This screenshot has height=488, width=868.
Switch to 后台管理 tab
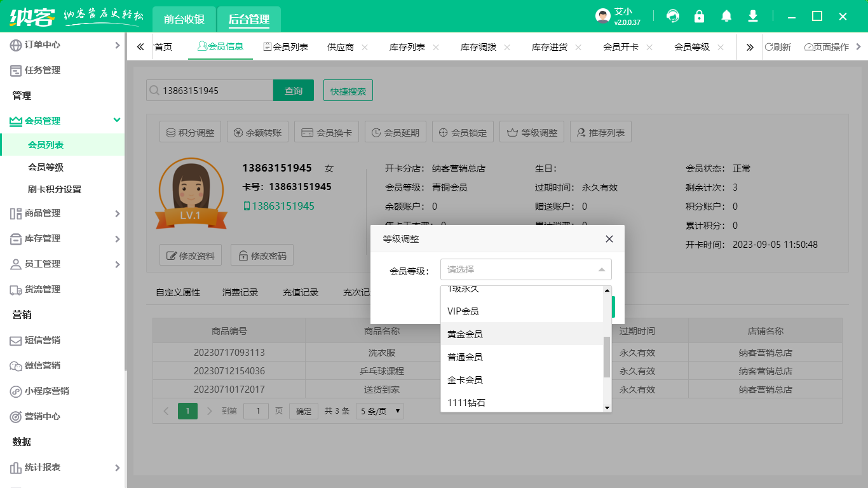[249, 19]
